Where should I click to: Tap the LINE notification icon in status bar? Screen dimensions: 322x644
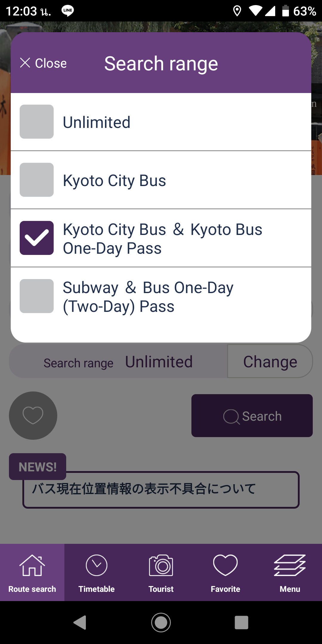pos(68,11)
